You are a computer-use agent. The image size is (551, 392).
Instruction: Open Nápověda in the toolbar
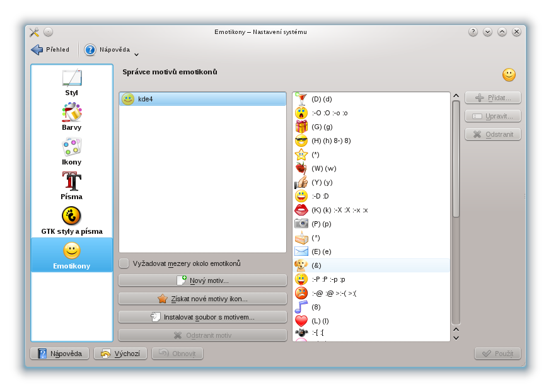coord(108,50)
